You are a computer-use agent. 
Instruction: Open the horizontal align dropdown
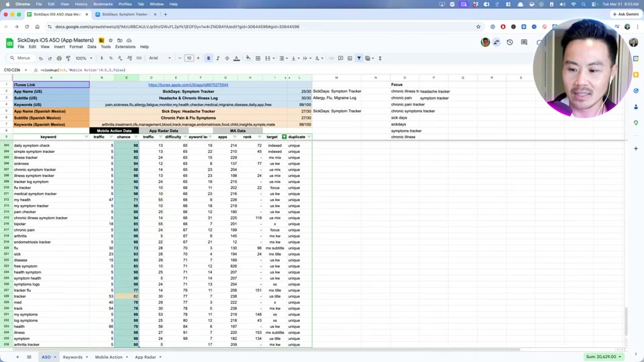tap(283, 58)
